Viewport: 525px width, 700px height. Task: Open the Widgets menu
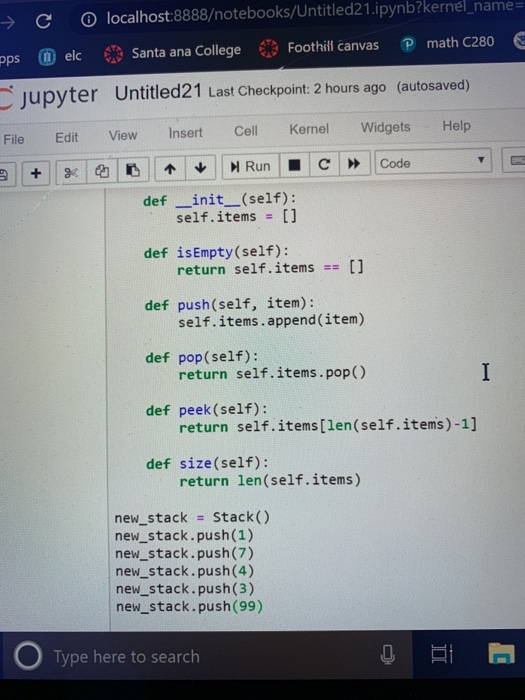[385, 127]
